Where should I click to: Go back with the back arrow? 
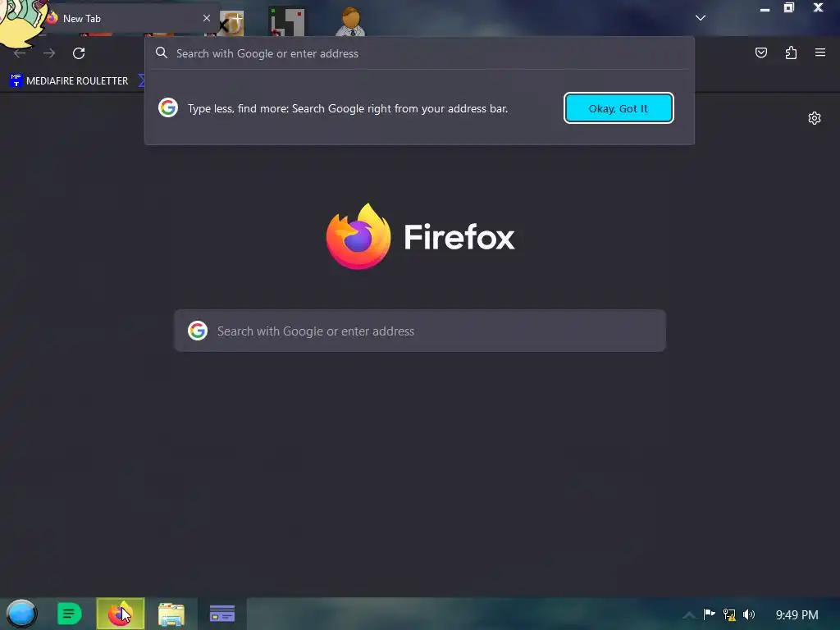coord(20,53)
